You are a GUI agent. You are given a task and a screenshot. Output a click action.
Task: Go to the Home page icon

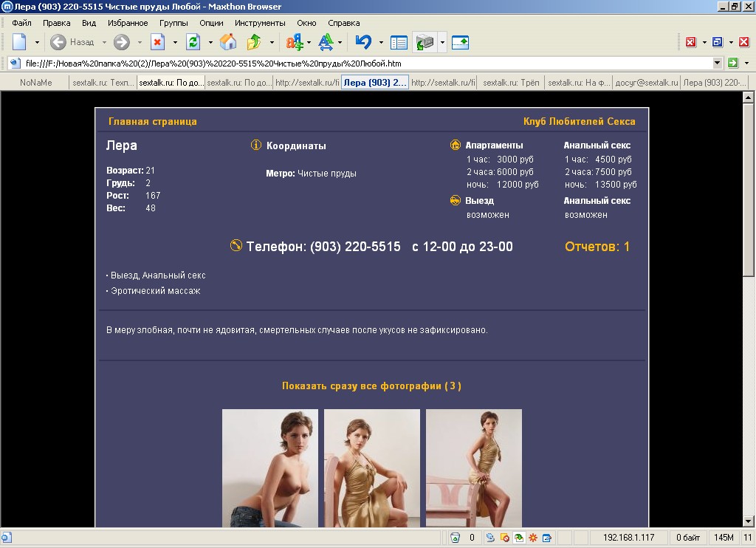[228, 42]
